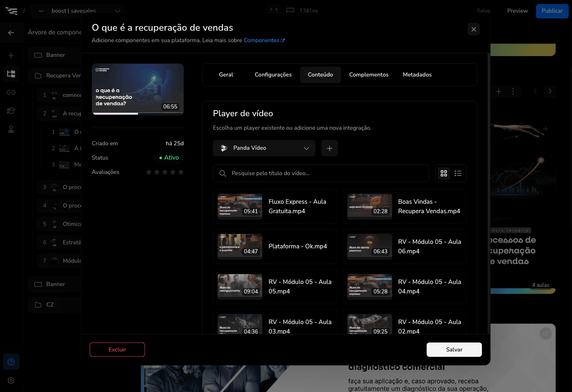This screenshot has width=572, height=392.
Task: Open the three-dot menu in background canvas
Action: [513, 92]
